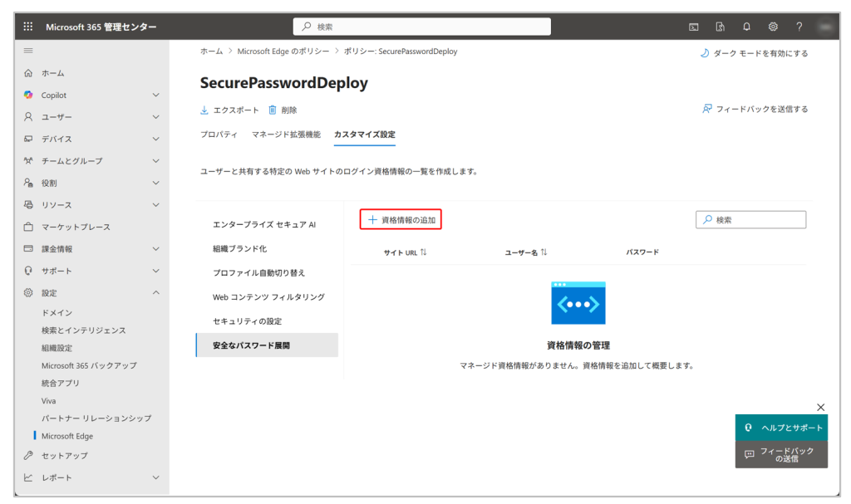The height and width of the screenshot is (504, 851).
Task: Open Microsoft 365 バックアップ in sidebar
Action: click(89, 365)
